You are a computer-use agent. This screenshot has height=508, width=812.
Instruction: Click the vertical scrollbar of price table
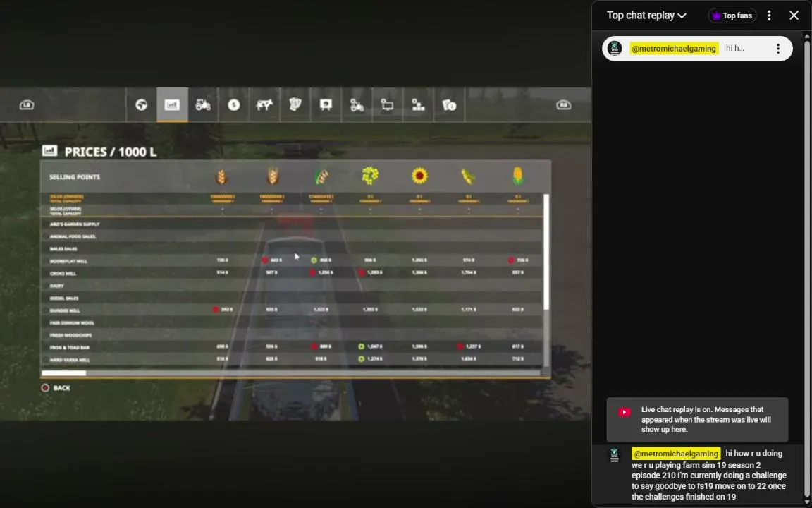pos(546,253)
